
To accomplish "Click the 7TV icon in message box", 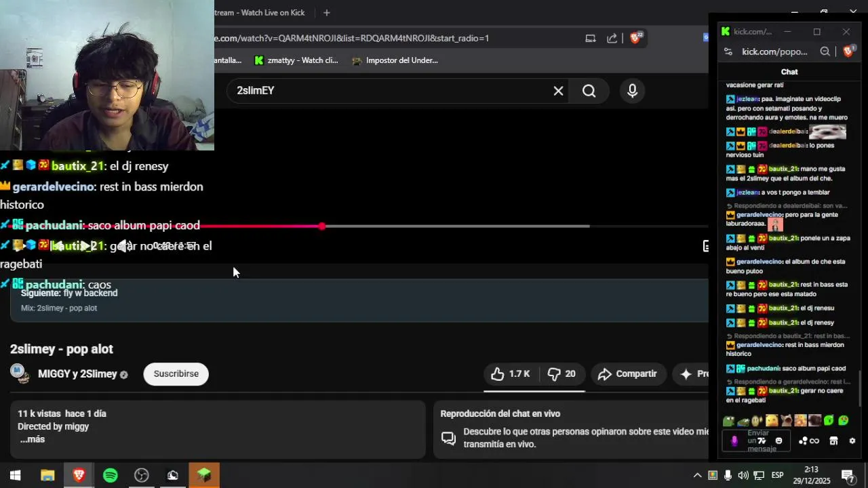I will click(x=762, y=441).
